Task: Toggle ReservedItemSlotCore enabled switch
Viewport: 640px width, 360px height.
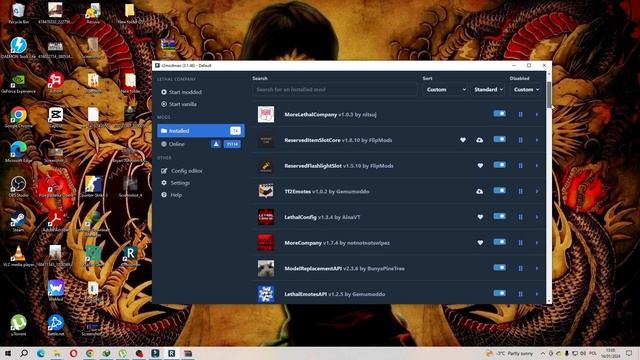Action: click(499, 139)
